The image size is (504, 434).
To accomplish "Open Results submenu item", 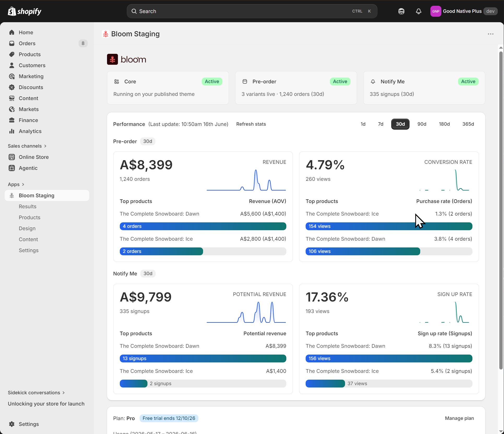I will pos(28,206).
